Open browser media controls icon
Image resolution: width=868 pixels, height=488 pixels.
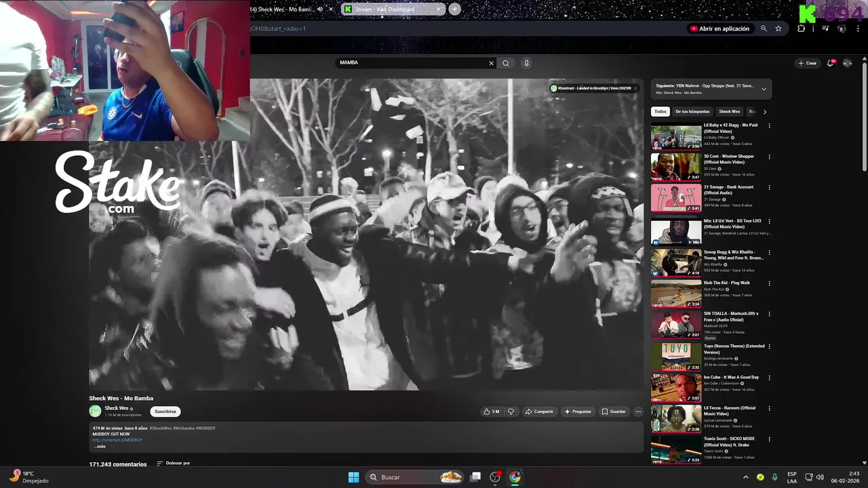tap(825, 28)
